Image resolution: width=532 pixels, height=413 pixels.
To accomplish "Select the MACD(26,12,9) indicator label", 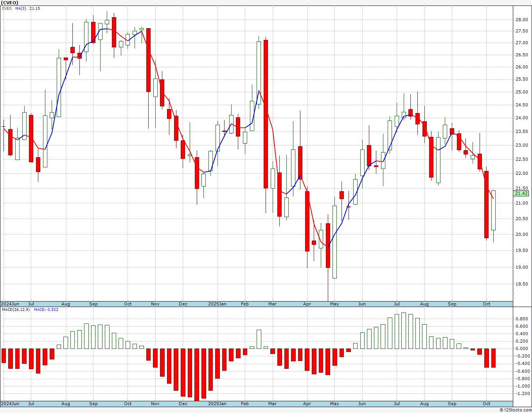I will point(16,309).
